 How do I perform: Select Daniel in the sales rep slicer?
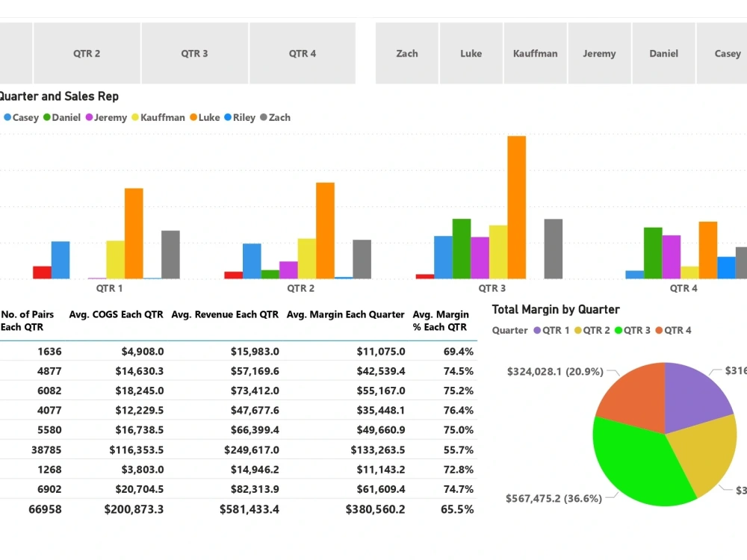(x=663, y=53)
